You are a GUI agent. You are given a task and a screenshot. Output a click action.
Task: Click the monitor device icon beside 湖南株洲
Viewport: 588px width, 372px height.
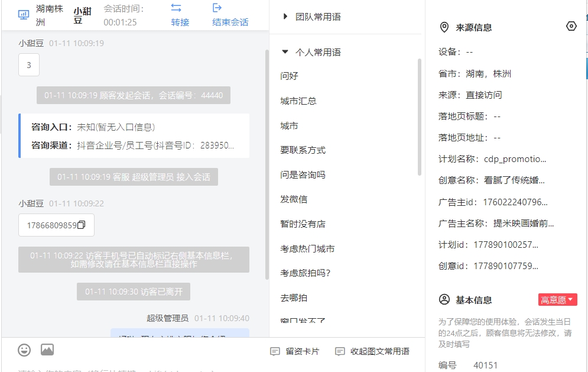24,15
